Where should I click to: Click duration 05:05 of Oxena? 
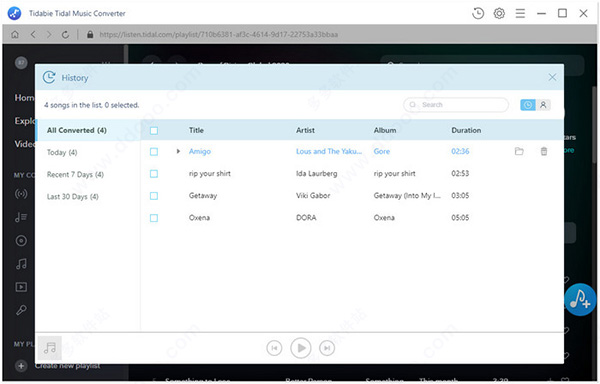pyautogui.click(x=460, y=218)
